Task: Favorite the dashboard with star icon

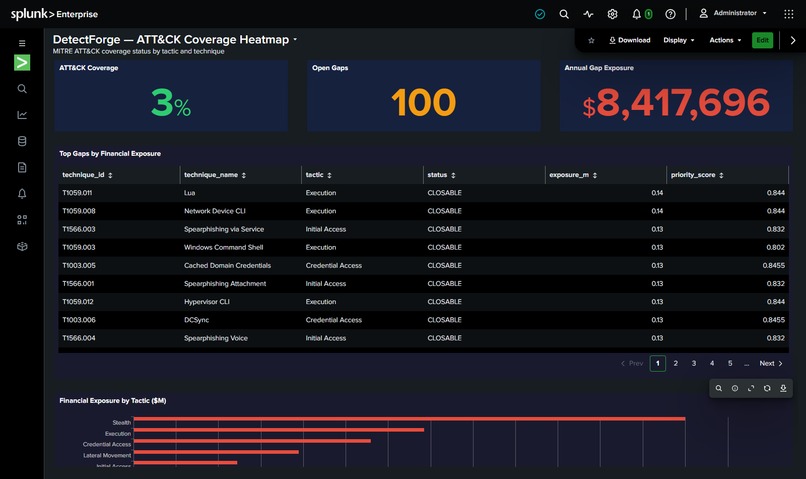Action: click(591, 40)
